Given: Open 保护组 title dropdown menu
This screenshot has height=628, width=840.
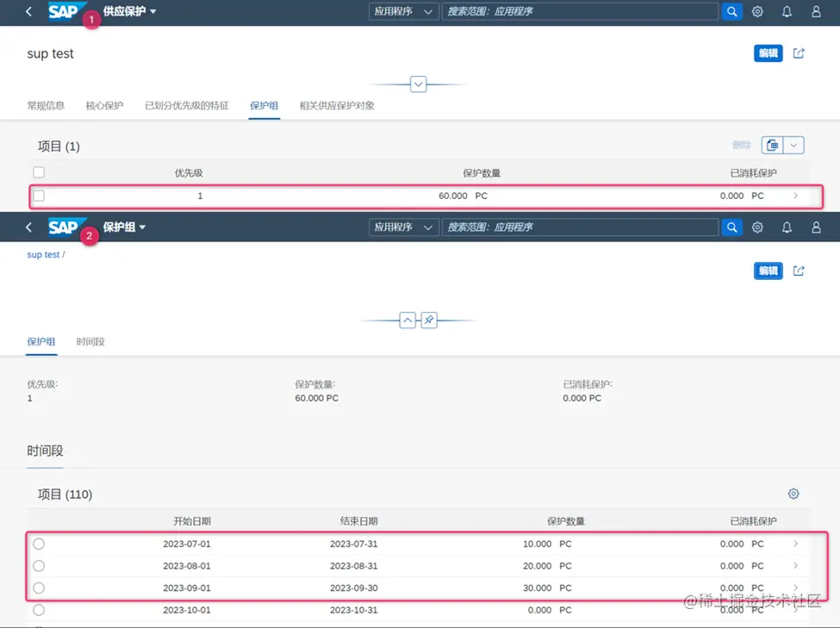Looking at the screenshot, I should 124,227.
